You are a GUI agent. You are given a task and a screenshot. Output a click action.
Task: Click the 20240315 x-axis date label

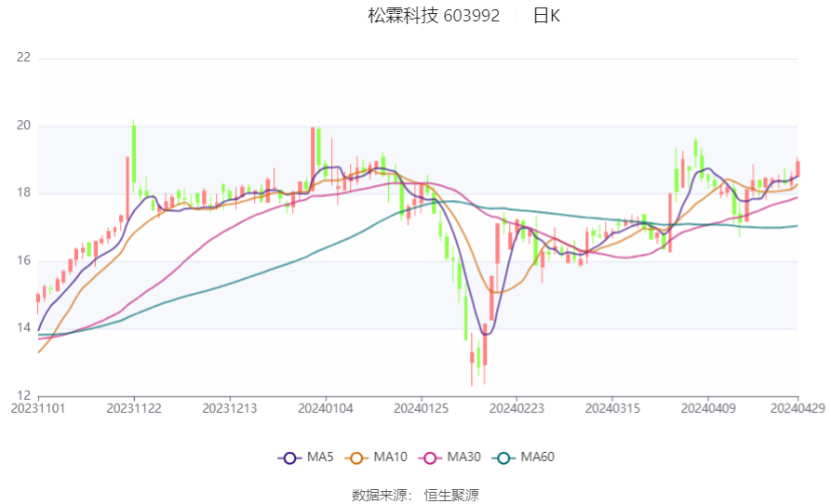[612, 409]
